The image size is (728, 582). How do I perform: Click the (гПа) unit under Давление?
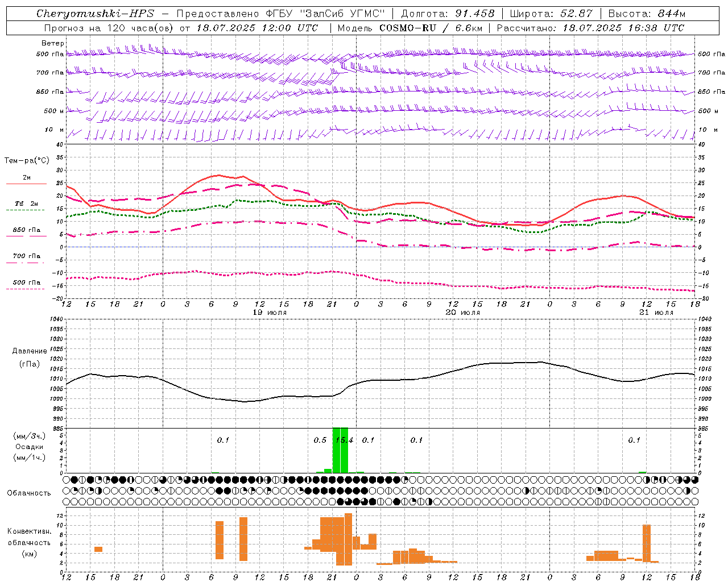pyautogui.click(x=30, y=364)
